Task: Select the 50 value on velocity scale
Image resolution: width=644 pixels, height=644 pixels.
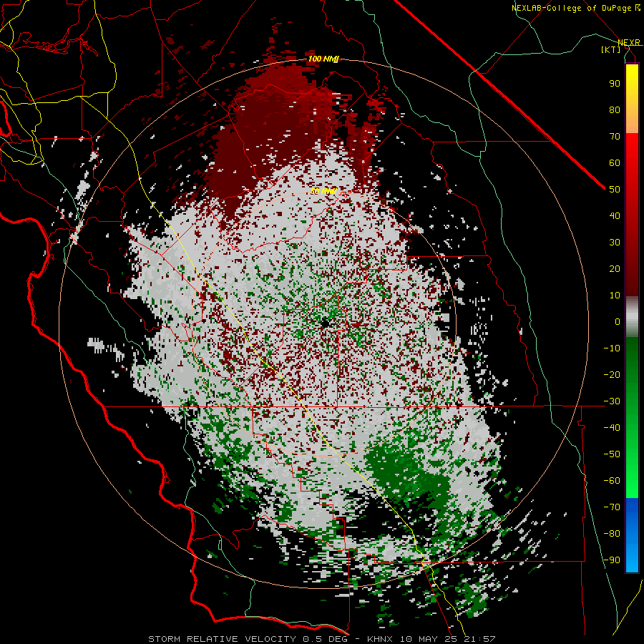Action: [x=615, y=190]
